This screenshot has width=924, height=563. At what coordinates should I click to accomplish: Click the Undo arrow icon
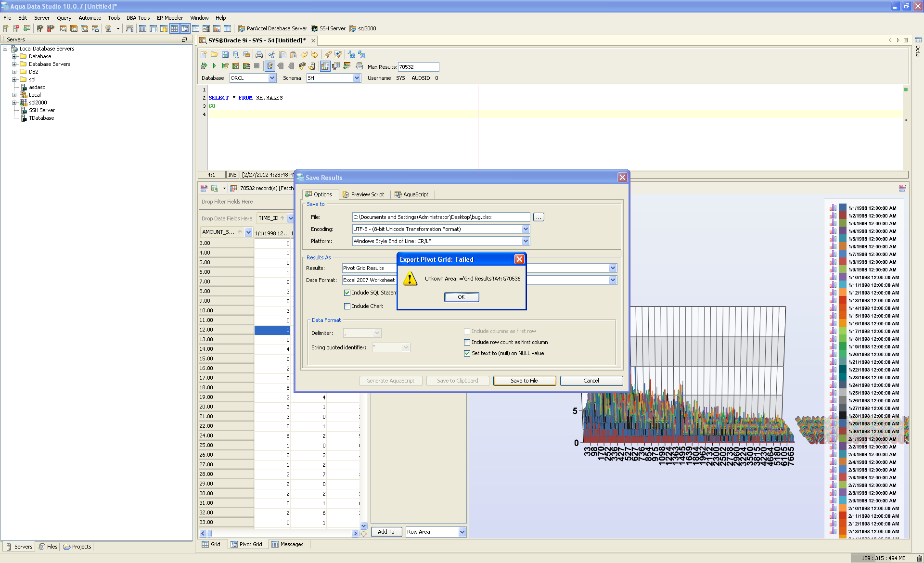pyautogui.click(x=304, y=55)
